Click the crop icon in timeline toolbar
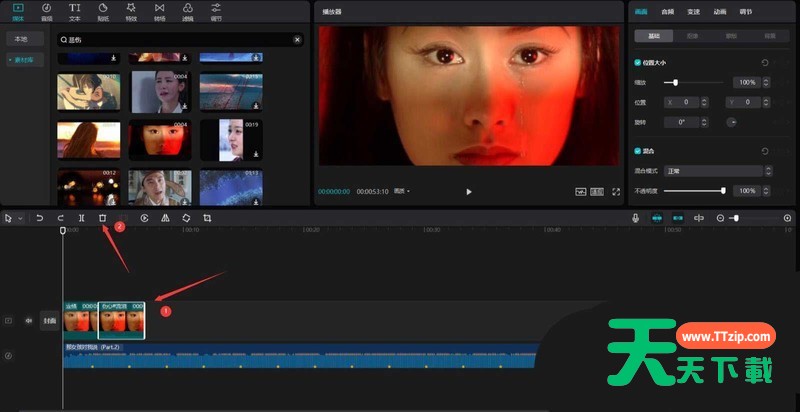Screen dimensions: 800x412 [x=207, y=217]
